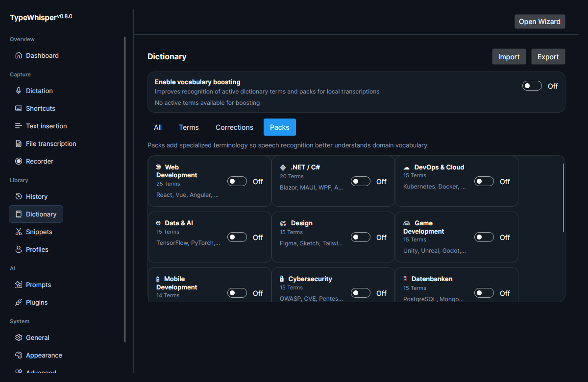
Task: Open the Terms tab
Action: 189,127
